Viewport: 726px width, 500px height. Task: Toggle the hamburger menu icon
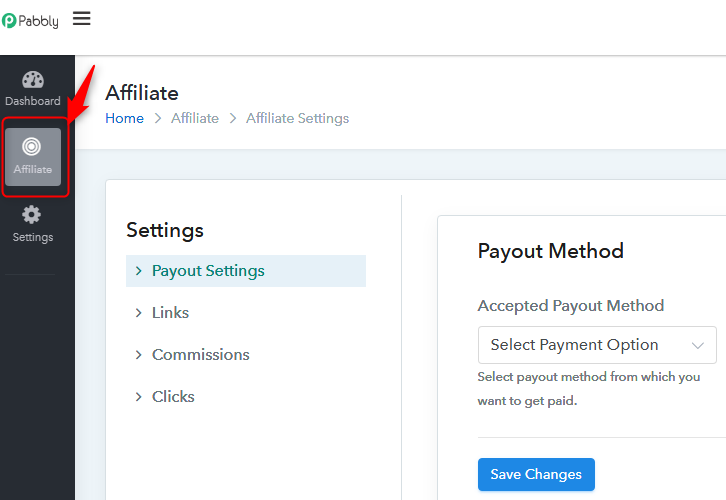[x=82, y=18]
